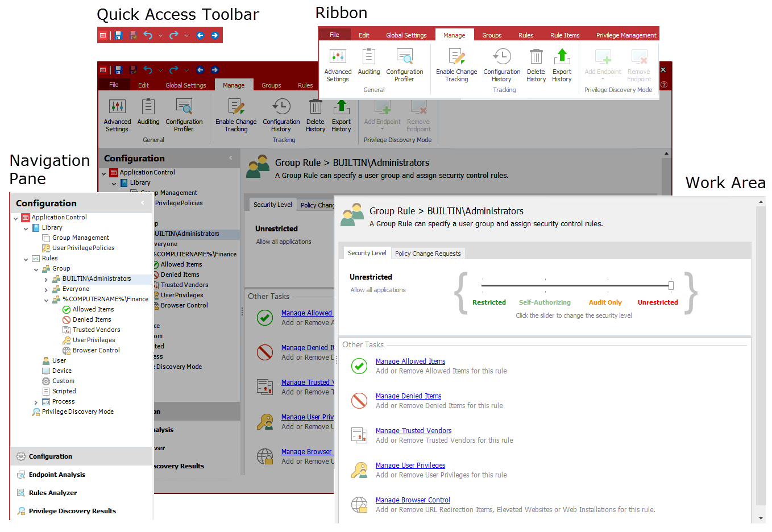The height and width of the screenshot is (532, 772).
Task: Click Edit tab in the dimmed background window
Action: coord(143,85)
